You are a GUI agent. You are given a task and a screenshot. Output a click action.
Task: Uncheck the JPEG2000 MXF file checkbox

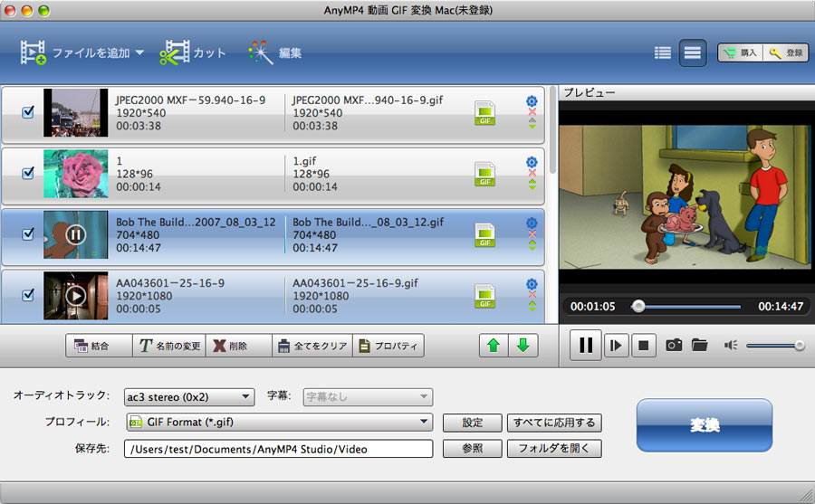coord(28,112)
